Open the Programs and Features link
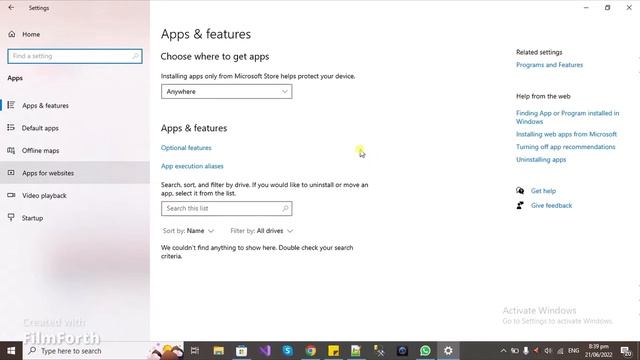Image resolution: width=640 pixels, height=360 pixels. click(x=549, y=65)
